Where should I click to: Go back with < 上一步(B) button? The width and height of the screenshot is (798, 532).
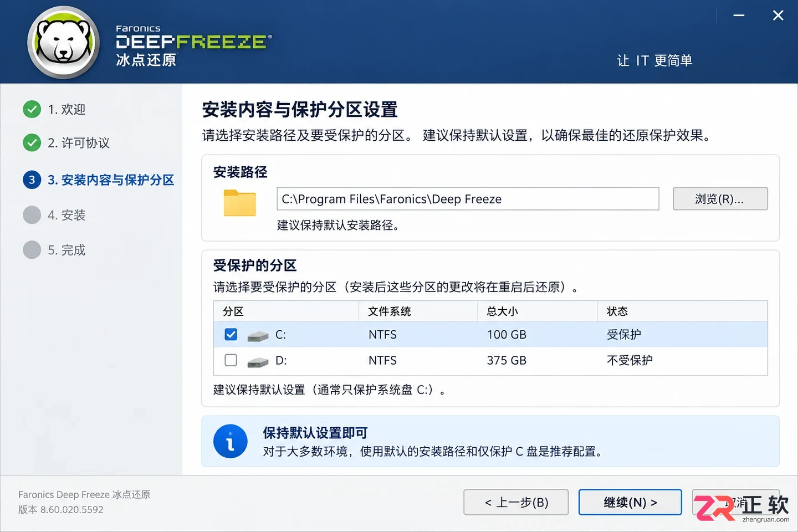(516, 502)
